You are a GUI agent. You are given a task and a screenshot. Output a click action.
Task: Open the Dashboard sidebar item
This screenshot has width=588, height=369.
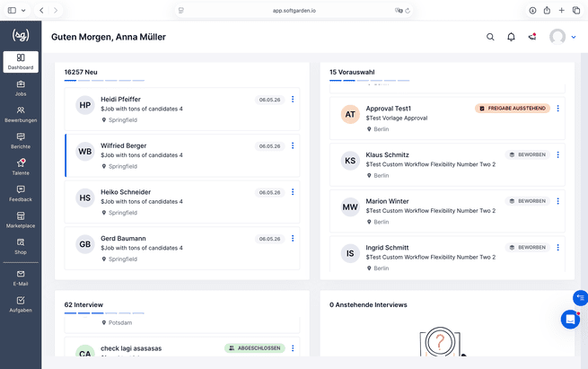coord(21,61)
